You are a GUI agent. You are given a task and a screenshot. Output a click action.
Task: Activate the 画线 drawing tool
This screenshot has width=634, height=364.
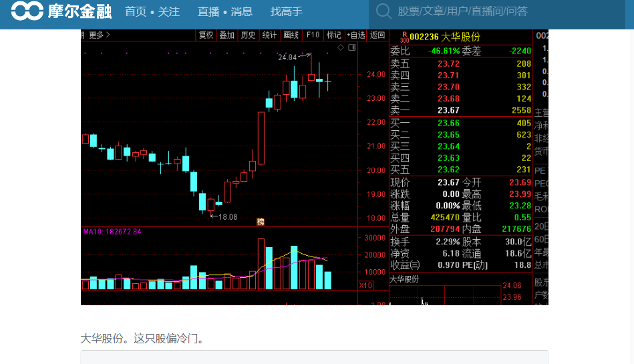coord(291,35)
